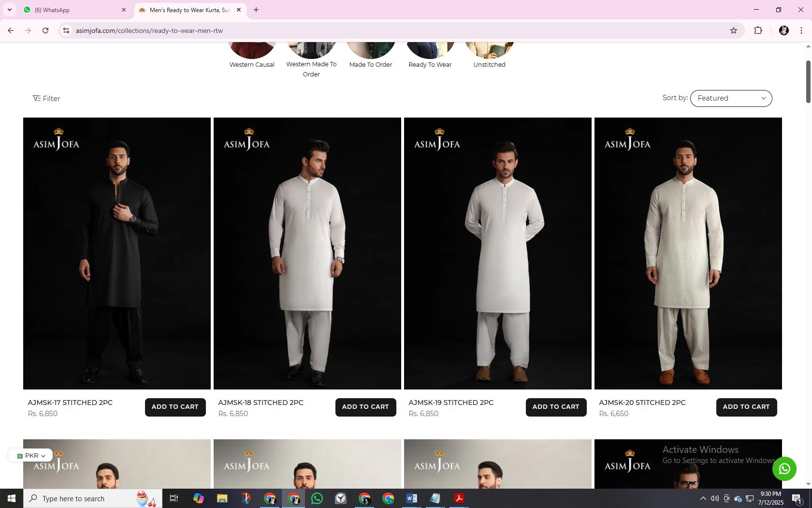The image size is (812, 508).
Task: Select Men's Ready to Wear Kurta tab
Action: [189, 10]
